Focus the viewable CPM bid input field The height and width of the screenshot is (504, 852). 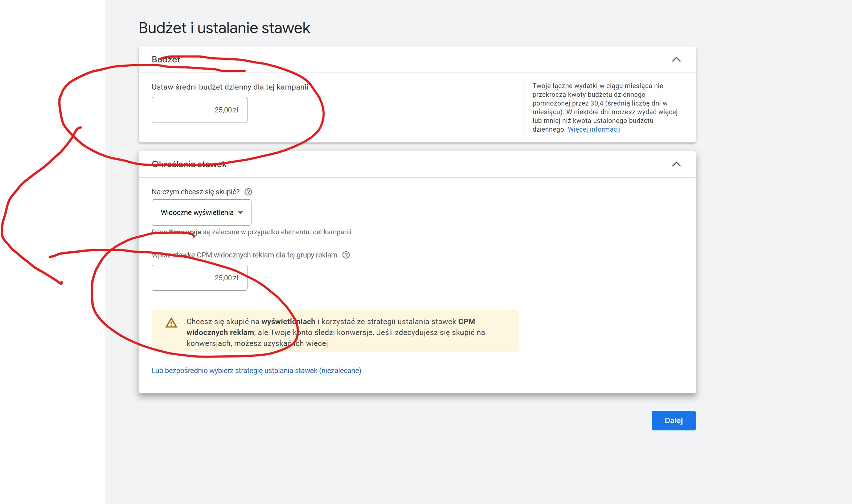click(199, 278)
